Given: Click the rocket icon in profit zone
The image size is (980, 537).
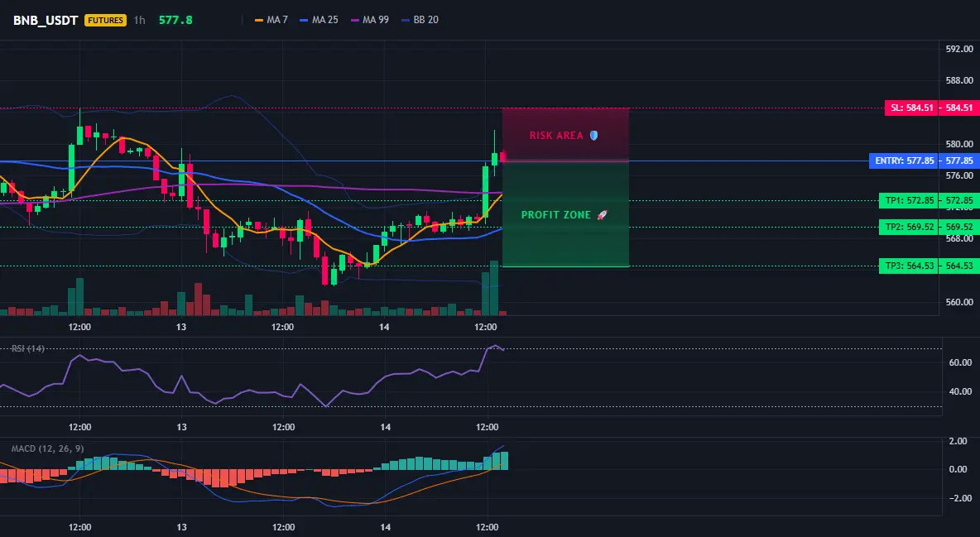Looking at the screenshot, I should (602, 215).
